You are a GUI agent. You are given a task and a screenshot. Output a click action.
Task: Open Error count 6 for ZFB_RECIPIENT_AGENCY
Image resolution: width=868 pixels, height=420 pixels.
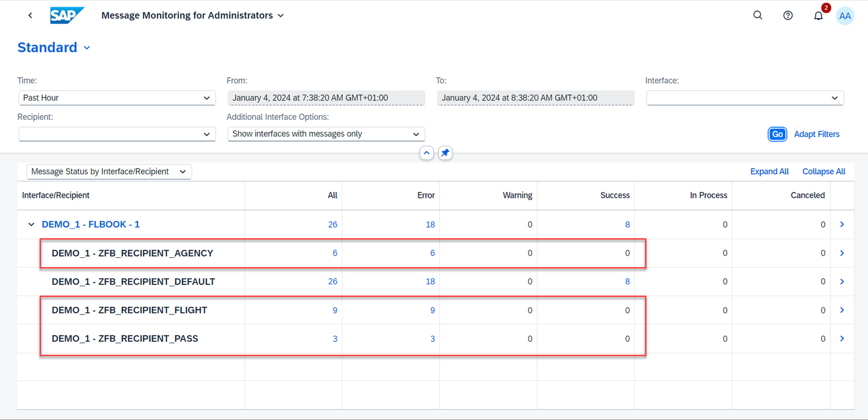click(x=432, y=253)
